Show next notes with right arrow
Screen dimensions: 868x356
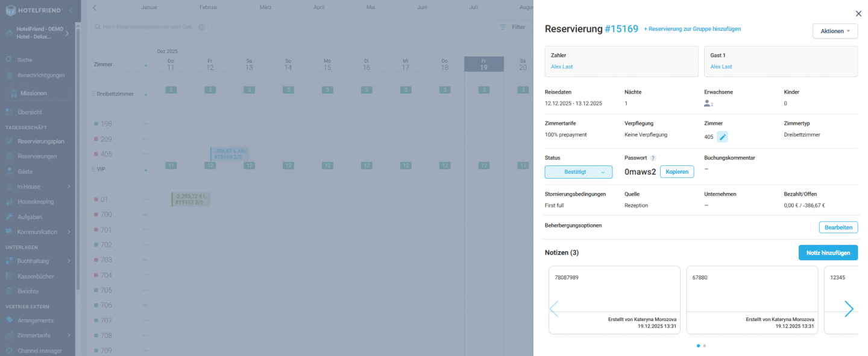(849, 309)
